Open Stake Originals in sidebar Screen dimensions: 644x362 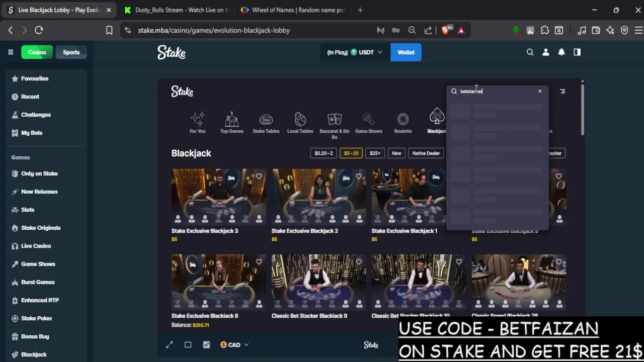(x=41, y=228)
